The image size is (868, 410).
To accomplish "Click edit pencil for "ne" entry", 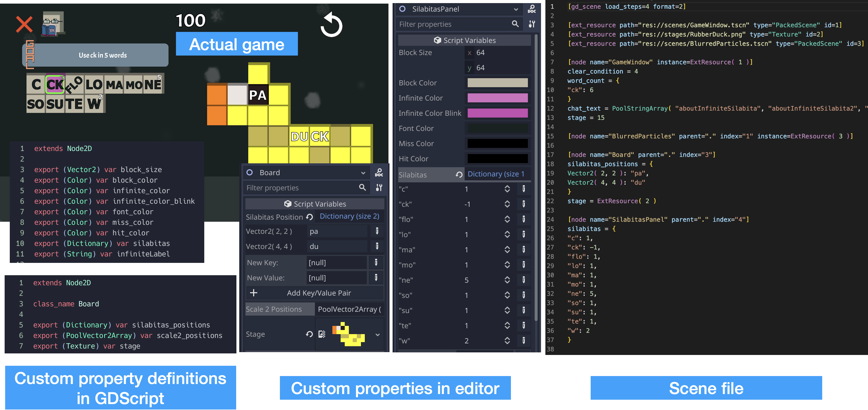I will pos(524,280).
